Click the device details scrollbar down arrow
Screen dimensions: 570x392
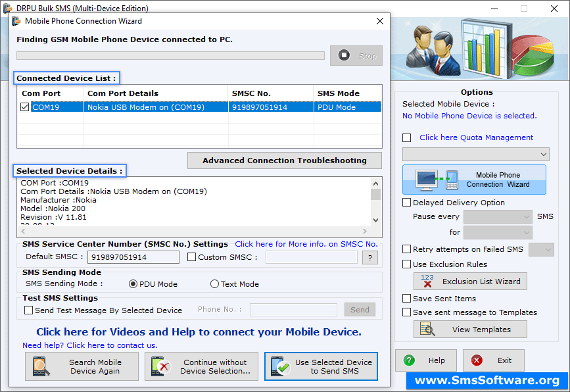coord(375,220)
